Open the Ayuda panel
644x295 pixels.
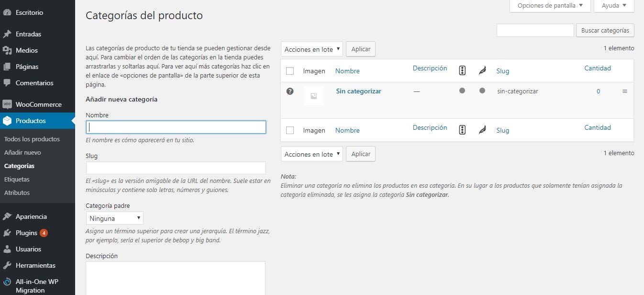tap(614, 6)
